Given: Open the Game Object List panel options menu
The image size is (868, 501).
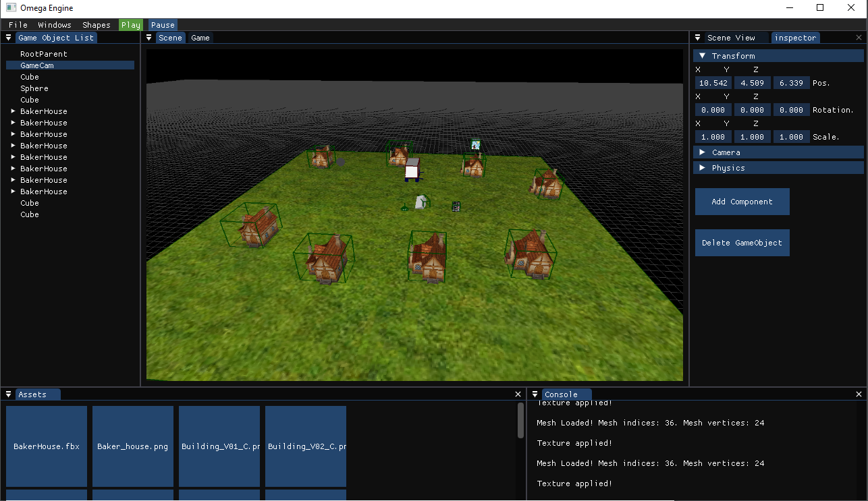Looking at the screenshot, I should pos(7,38).
